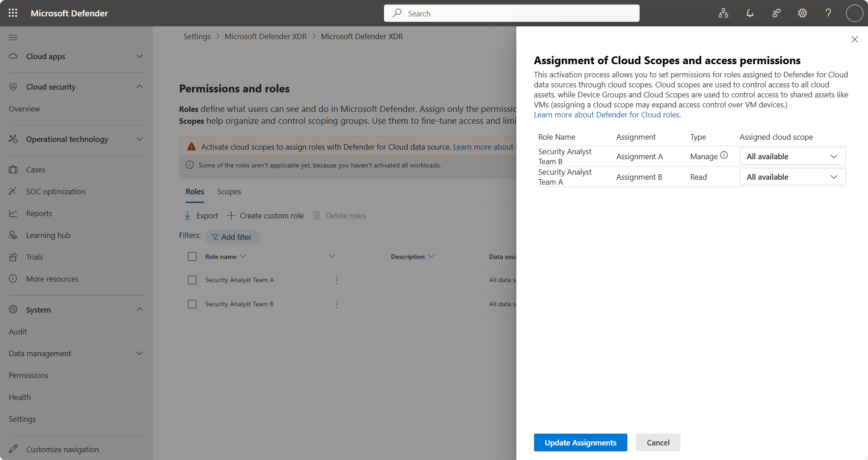The height and width of the screenshot is (460, 868).
Task: Check the Security Analyst Team B checkbox
Action: coord(192,304)
